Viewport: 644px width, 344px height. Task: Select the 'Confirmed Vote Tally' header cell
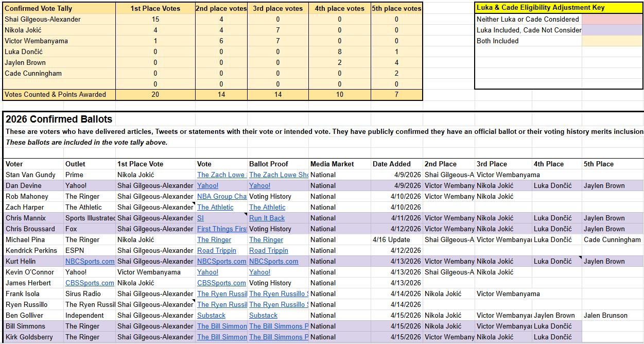(59, 8)
